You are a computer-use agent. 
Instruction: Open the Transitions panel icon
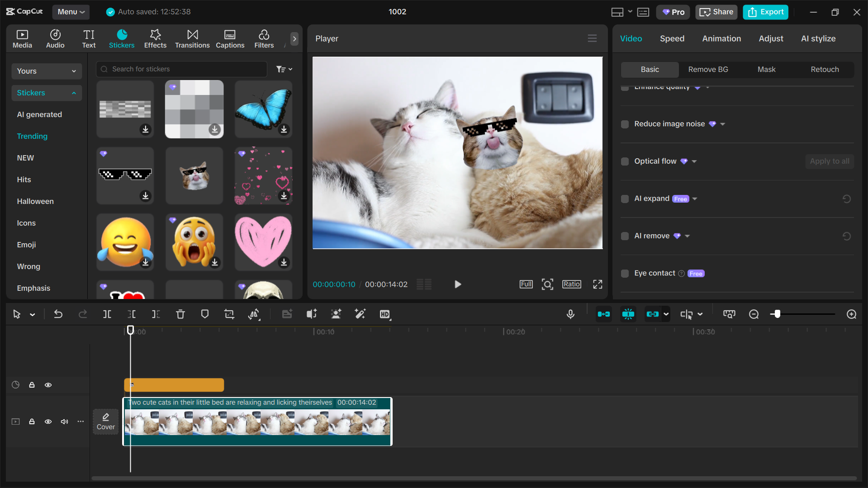point(192,39)
